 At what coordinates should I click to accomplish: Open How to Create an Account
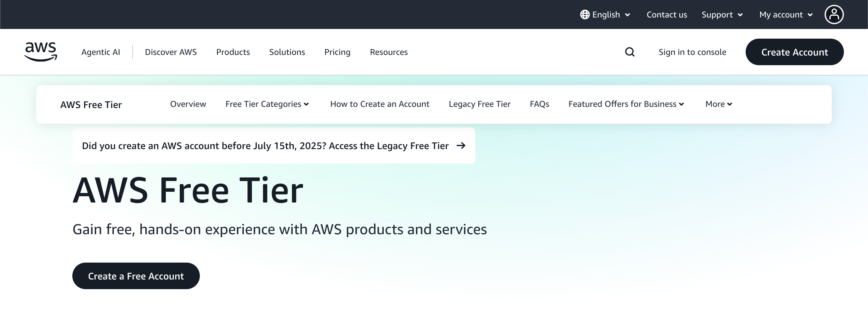point(380,104)
